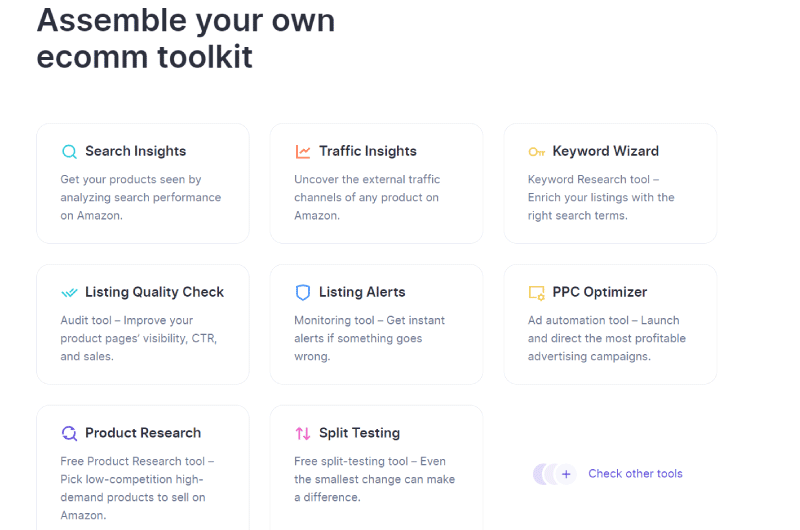The image size is (800, 530).
Task: Click the Product Research purple search icon
Action: tap(69, 433)
